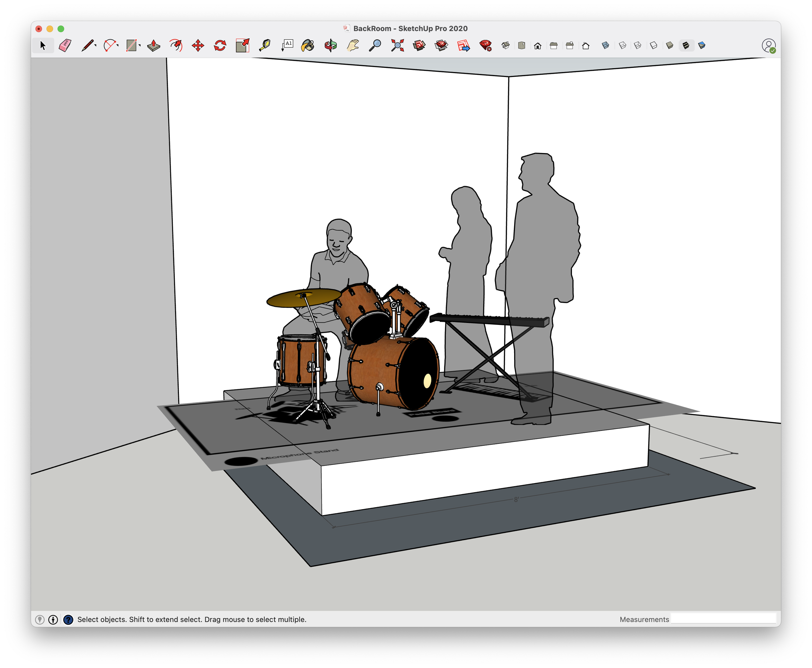Open the Paint Bucket tool

point(308,45)
